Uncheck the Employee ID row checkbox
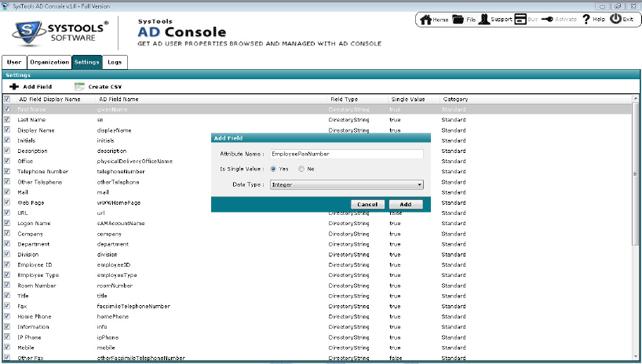Screen dimensions: 642x364 tap(7, 265)
